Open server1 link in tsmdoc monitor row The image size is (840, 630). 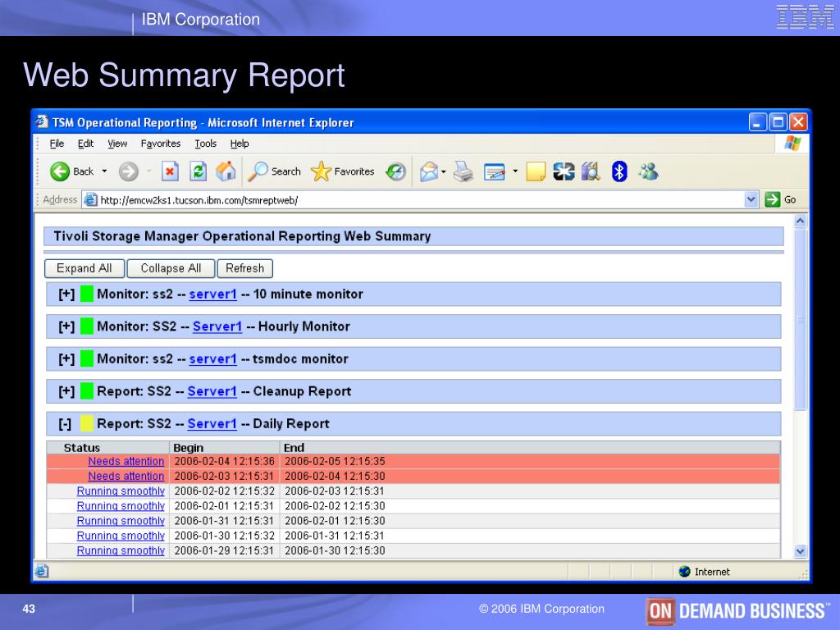[212, 359]
